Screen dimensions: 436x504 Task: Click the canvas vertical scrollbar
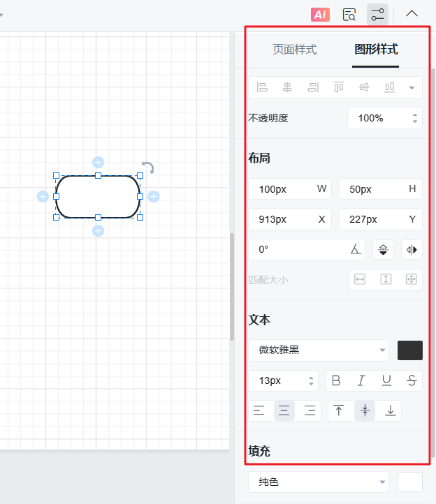[x=232, y=287]
